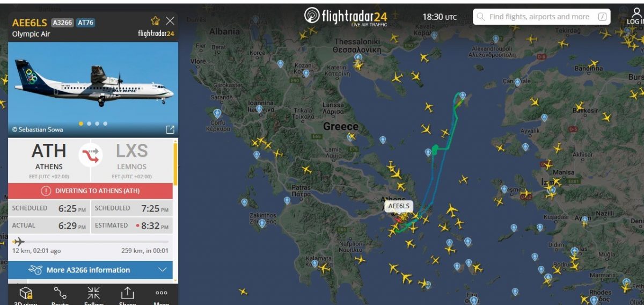
Task: Click the chevron on A3266 information bar
Action: [163, 270]
